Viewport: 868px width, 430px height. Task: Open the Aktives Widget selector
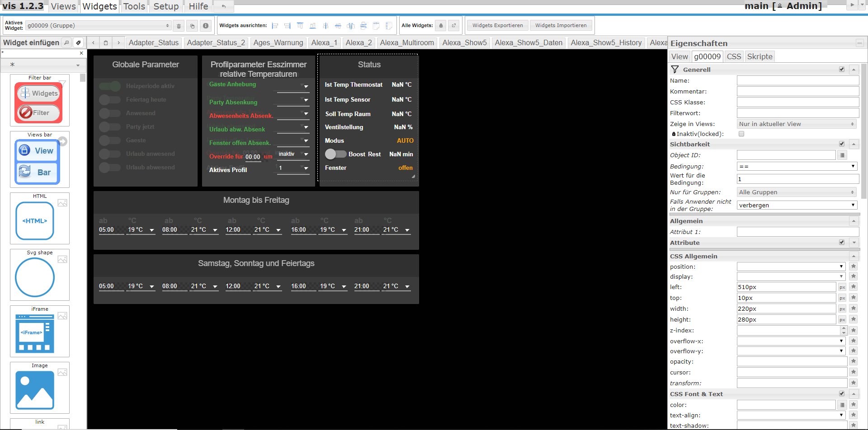pyautogui.click(x=98, y=26)
